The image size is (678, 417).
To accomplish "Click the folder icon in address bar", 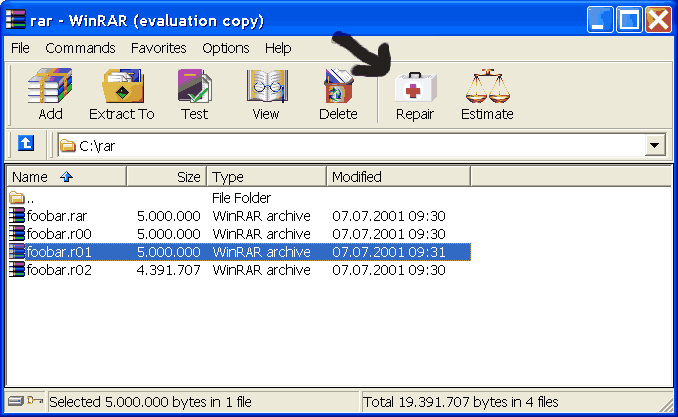I will (x=67, y=145).
